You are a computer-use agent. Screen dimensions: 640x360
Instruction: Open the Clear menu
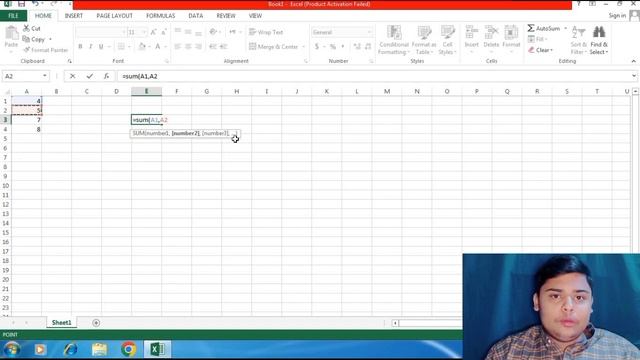tap(540, 50)
